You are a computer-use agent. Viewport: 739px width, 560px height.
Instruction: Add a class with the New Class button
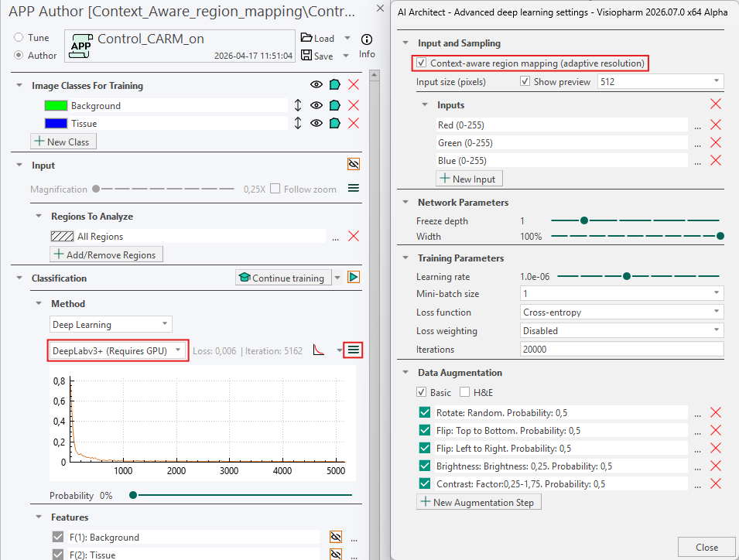click(63, 141)
